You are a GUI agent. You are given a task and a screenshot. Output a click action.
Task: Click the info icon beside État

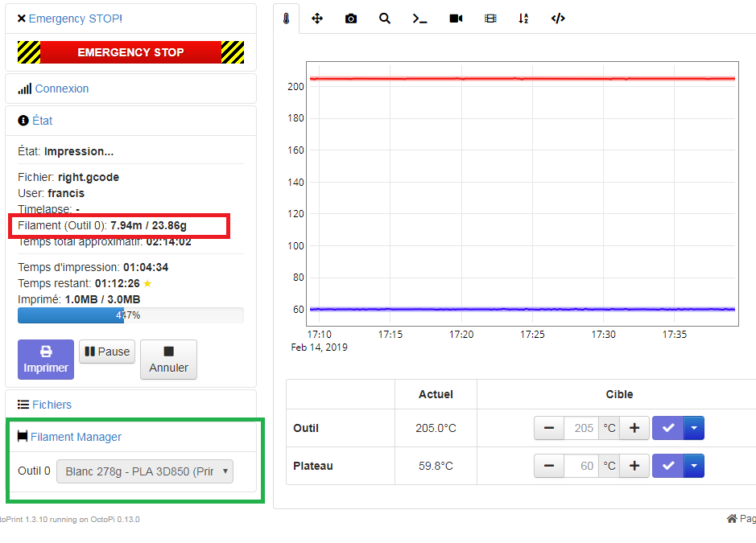click(x=23, y=121)
